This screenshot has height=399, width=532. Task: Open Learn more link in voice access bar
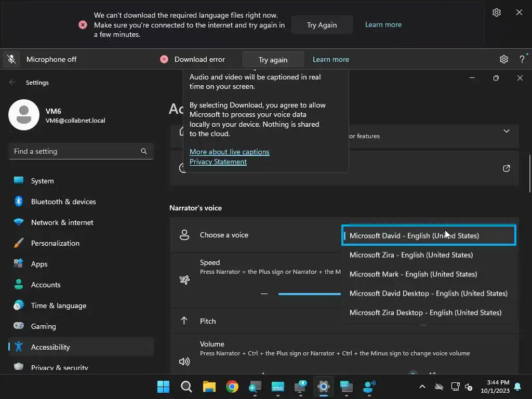pos(330,59)
